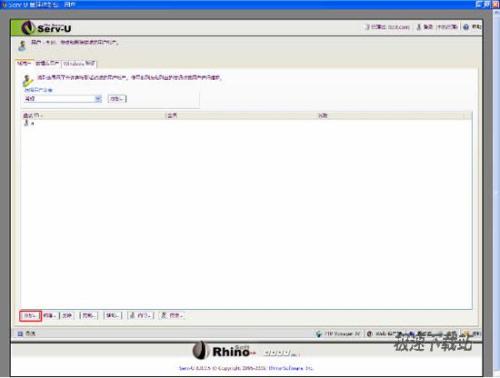Click the icon at the bottom-left of status bar
Image resolution: width=500 pixels, height=378 pixels.
[x=20, y=333]
